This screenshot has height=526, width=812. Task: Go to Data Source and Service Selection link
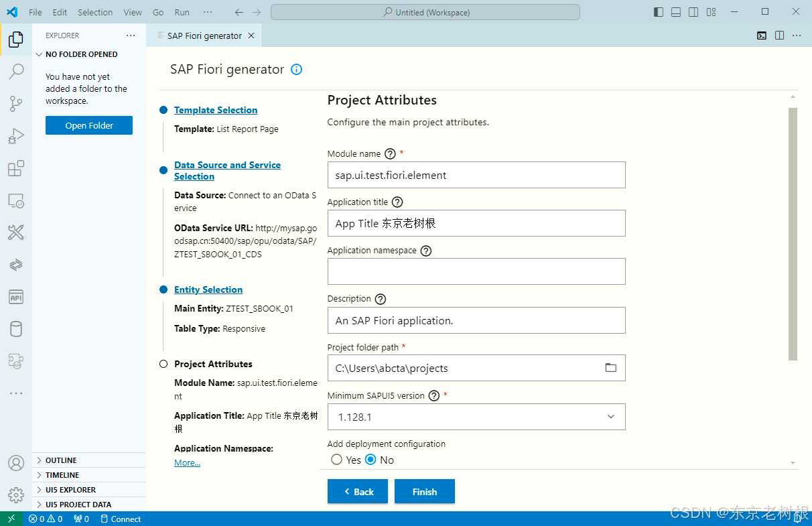pos(227,171)
